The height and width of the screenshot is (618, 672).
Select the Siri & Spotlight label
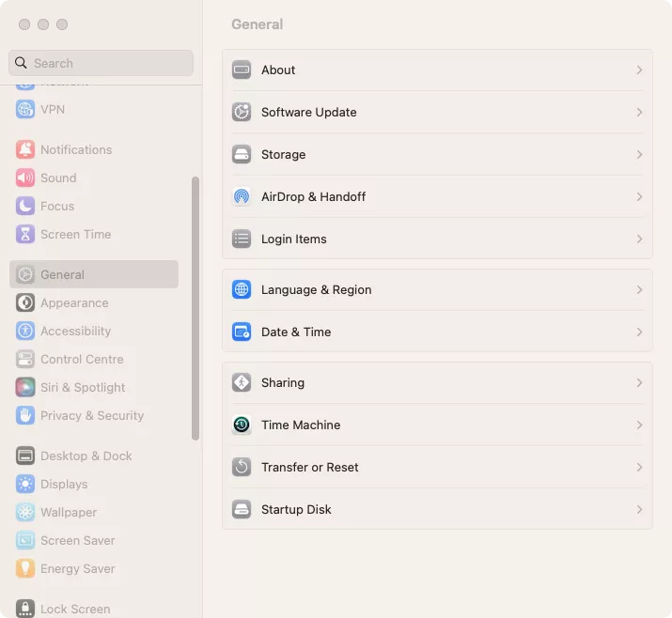tap(83, 387)
